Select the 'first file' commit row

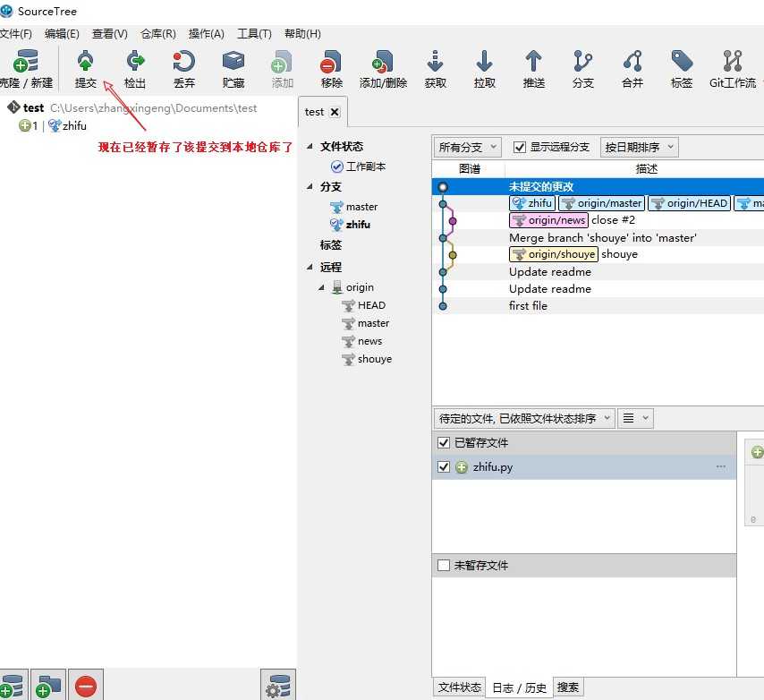pos(598,305)
